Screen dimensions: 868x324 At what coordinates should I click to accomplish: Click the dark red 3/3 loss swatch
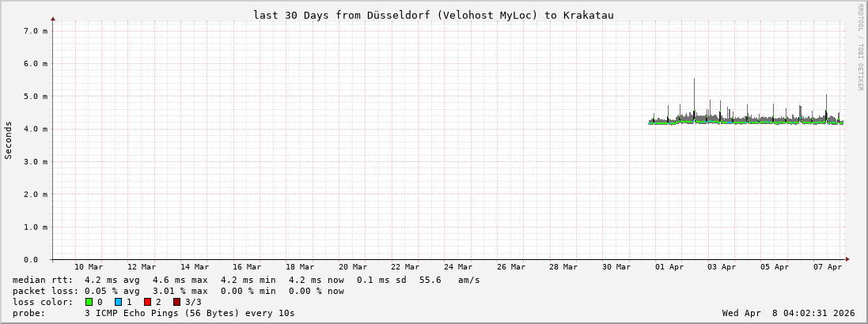(x=176, y=302)
